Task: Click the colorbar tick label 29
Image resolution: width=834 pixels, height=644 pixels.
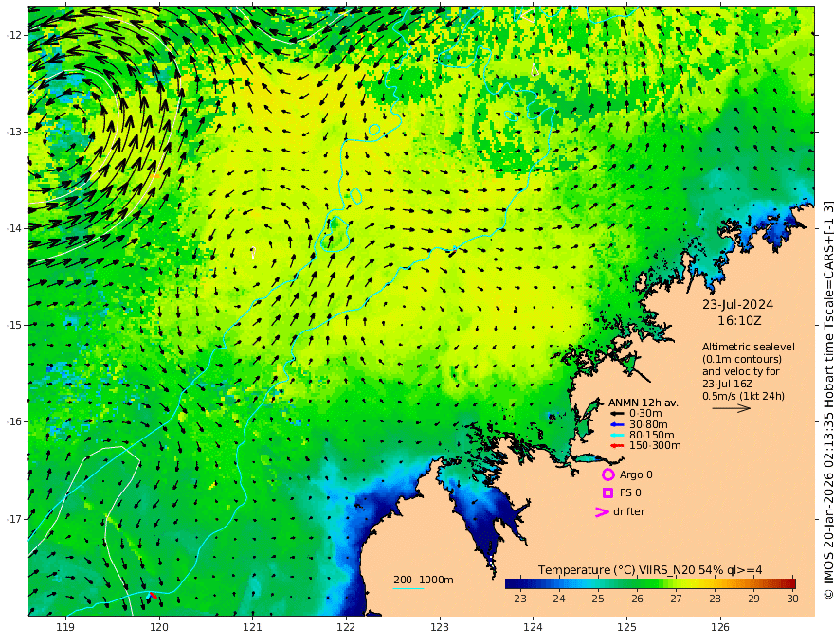Action: click(x=753, y=599)
